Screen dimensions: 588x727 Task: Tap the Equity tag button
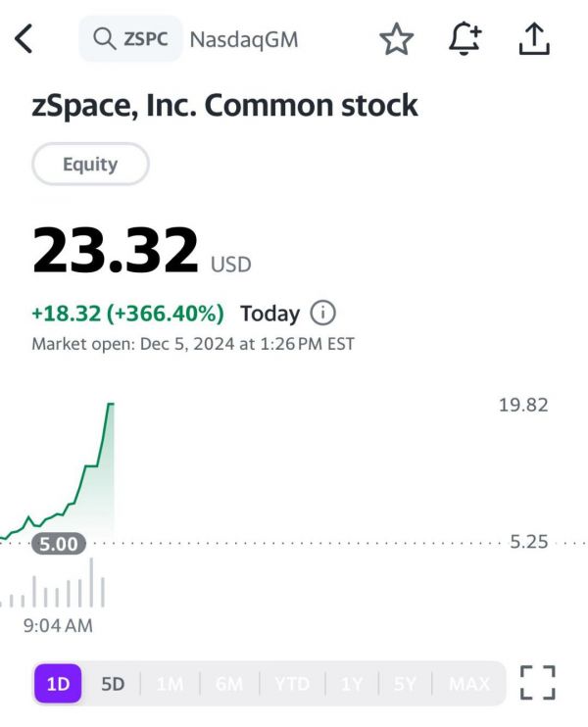(x=90, y=165)
